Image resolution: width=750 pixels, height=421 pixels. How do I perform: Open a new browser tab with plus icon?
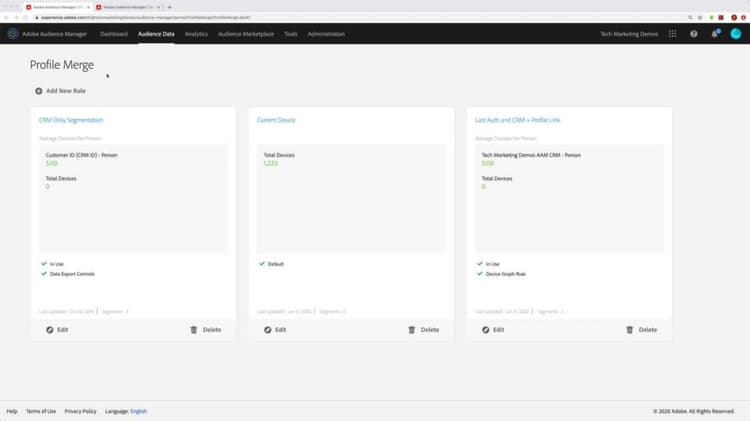tap(169, 7)
